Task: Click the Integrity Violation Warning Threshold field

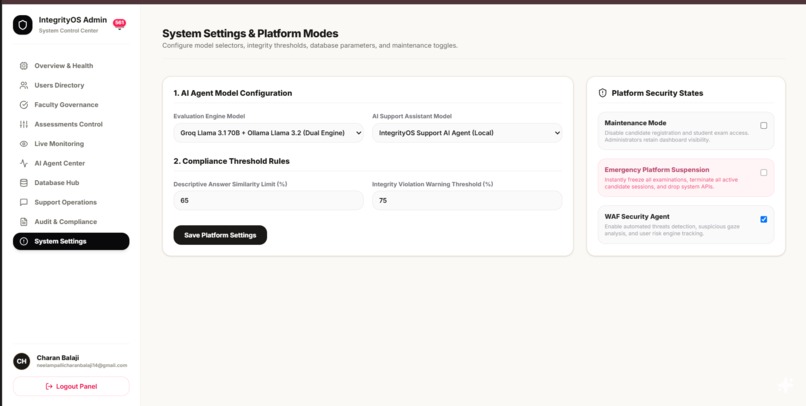Action: pos(467,200)
